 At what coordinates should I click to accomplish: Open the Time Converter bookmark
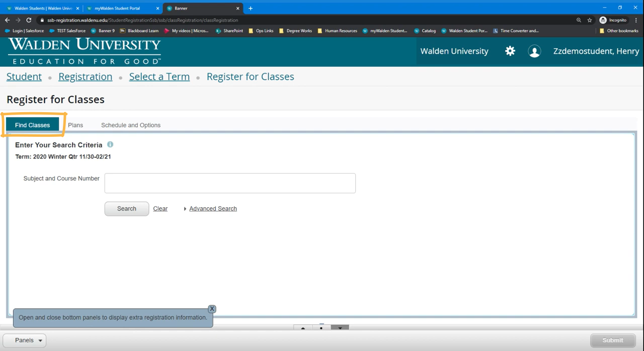tap(516, 31)
